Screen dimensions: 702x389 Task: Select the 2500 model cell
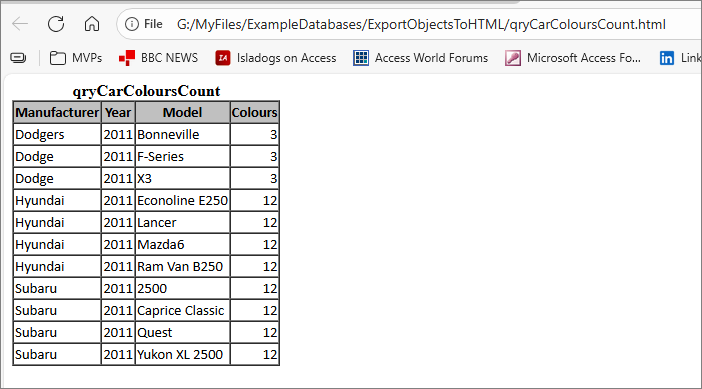[x=182, y=288]
